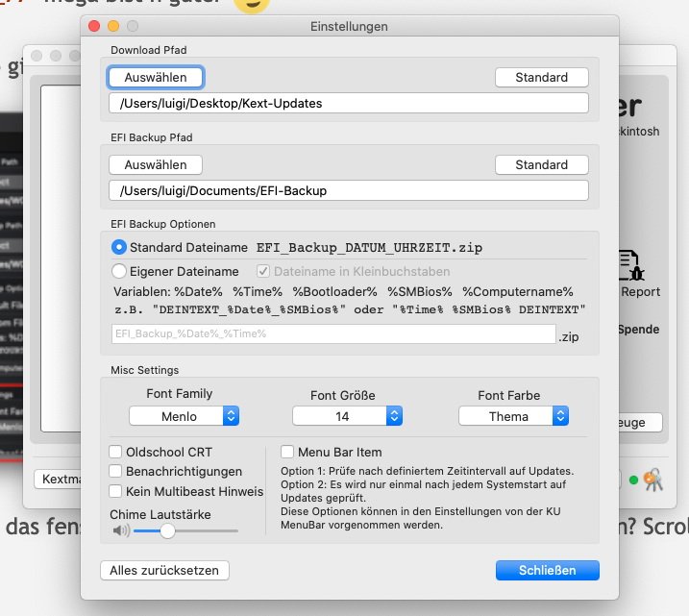Click the Download Pfad text field
This screenshot has width=689, height=616.
coord(349,103)
